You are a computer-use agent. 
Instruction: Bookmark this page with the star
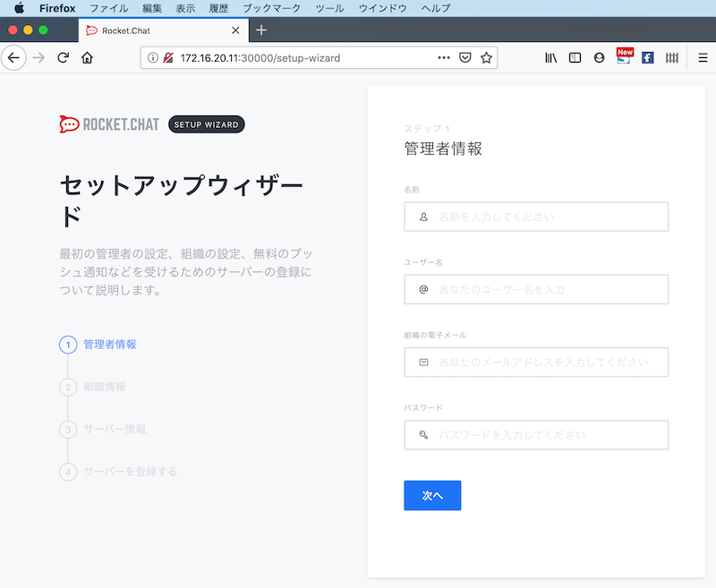[x=486, y=58]
